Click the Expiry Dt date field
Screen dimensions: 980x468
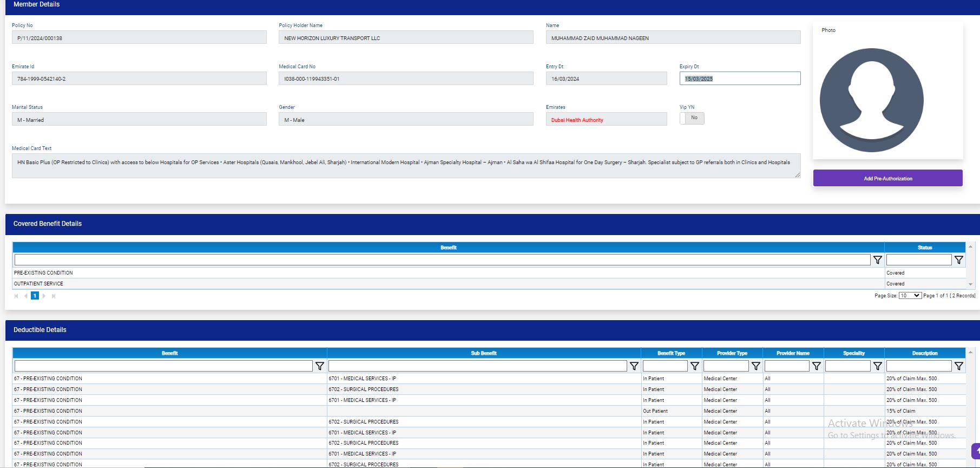point(739,79)
